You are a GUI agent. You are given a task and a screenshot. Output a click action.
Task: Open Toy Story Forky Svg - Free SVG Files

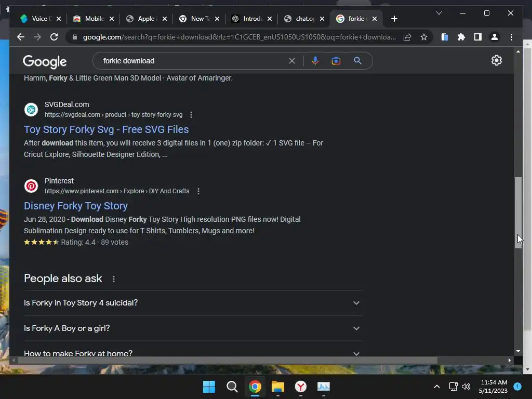[x=106, y=129]
